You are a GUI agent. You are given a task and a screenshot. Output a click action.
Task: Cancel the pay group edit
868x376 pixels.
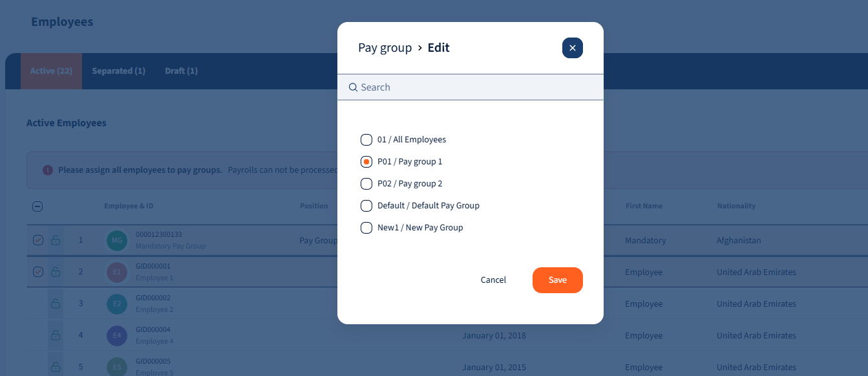point(493,280)
